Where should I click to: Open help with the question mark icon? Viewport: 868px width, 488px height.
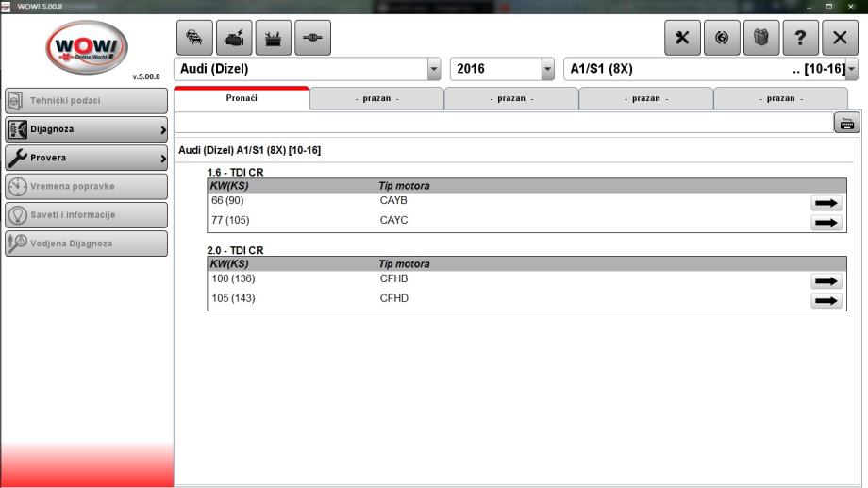point(800,38)
